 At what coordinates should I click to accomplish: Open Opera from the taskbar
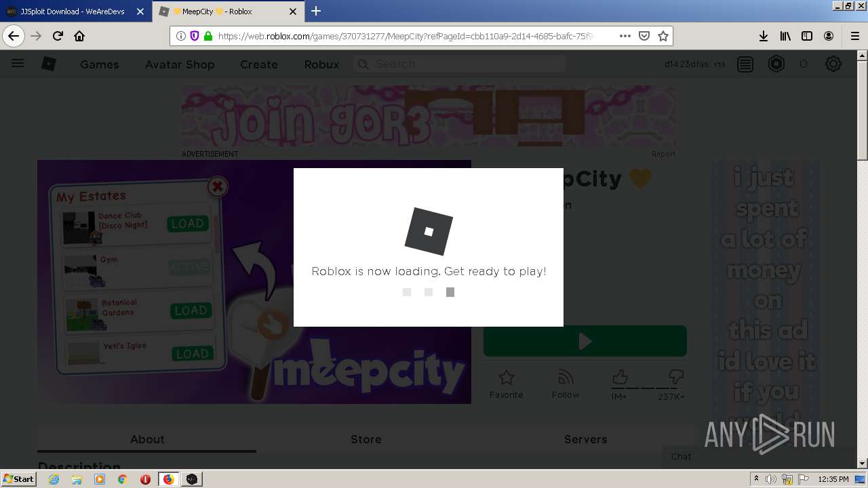click(x=145, y=479)
